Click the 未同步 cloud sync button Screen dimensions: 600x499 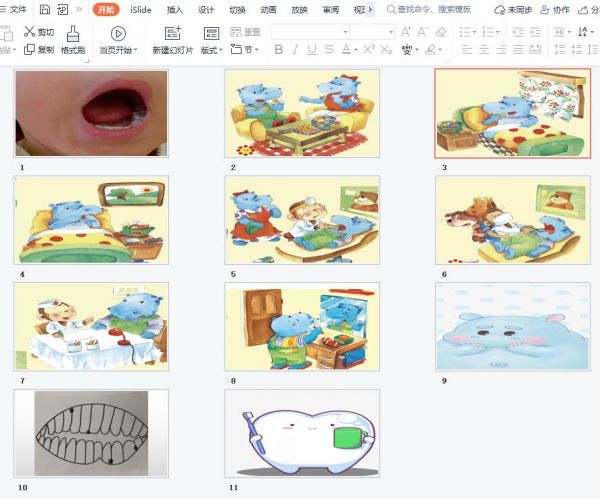(513, 10)
